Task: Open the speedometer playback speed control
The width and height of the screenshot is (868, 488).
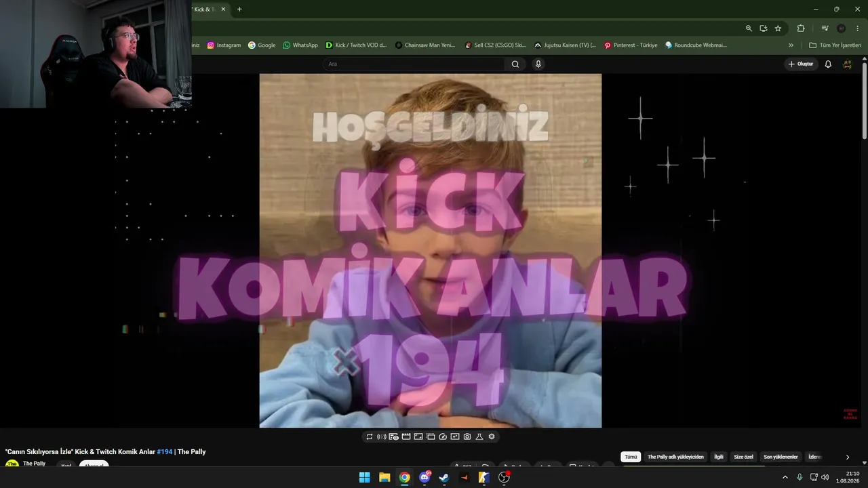Action: pyautogui.click(x=443, y=436)
